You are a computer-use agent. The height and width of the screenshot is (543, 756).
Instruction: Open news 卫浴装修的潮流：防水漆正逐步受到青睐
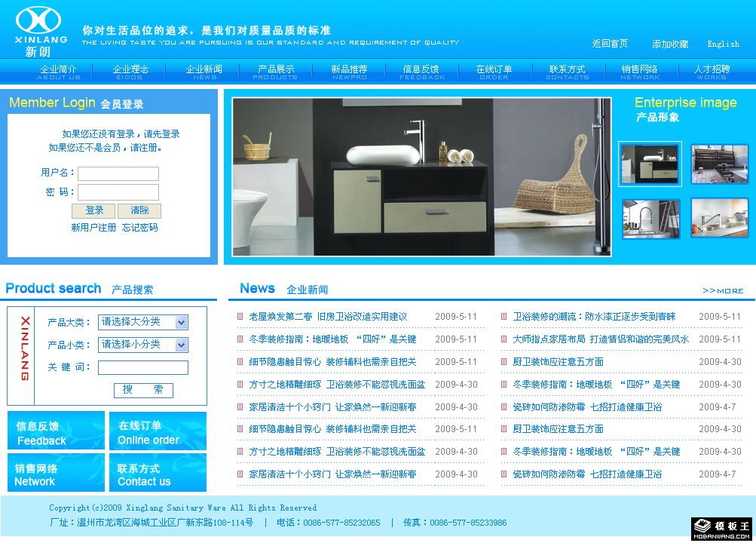click(594, 317)
